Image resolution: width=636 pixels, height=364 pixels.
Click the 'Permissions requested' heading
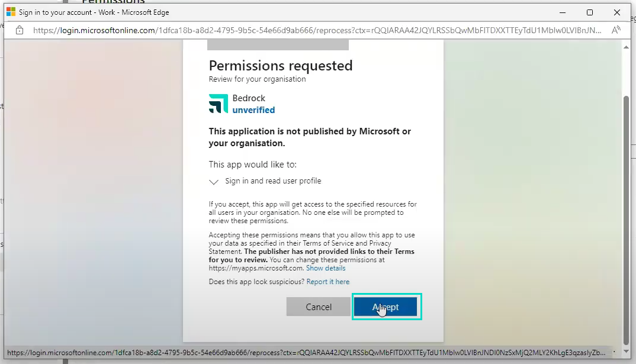(281, 66)
